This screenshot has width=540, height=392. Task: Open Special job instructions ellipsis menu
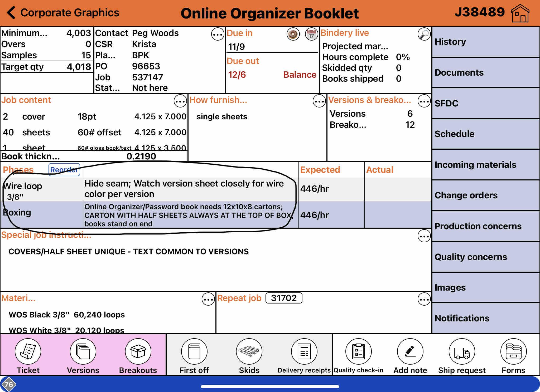(424, 236)
